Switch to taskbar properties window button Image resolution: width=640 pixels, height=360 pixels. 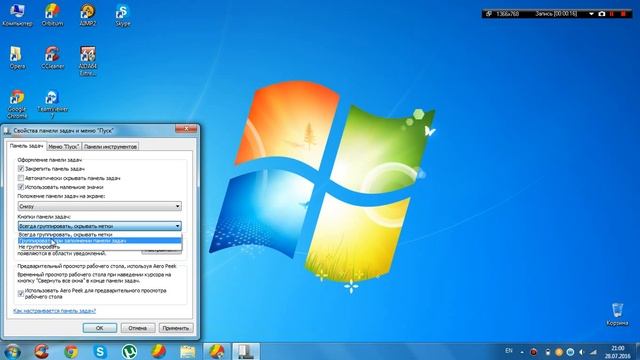pos(246,351)
